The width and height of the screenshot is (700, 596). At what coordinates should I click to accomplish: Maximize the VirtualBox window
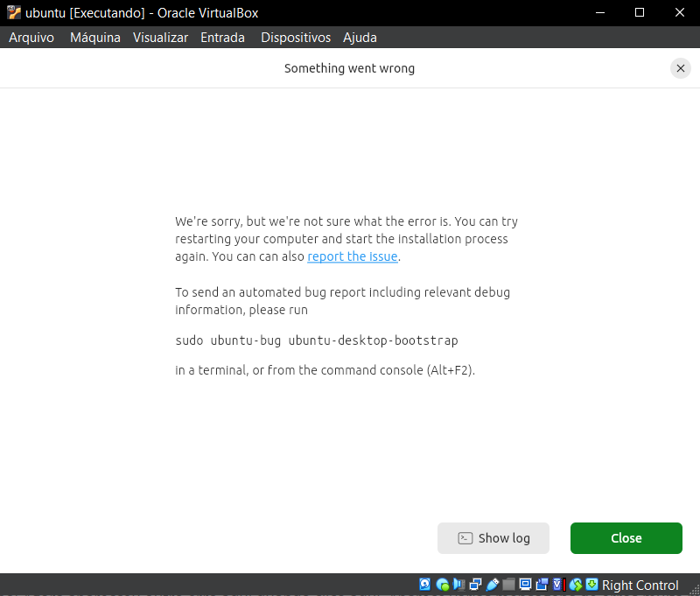point(640,12)
